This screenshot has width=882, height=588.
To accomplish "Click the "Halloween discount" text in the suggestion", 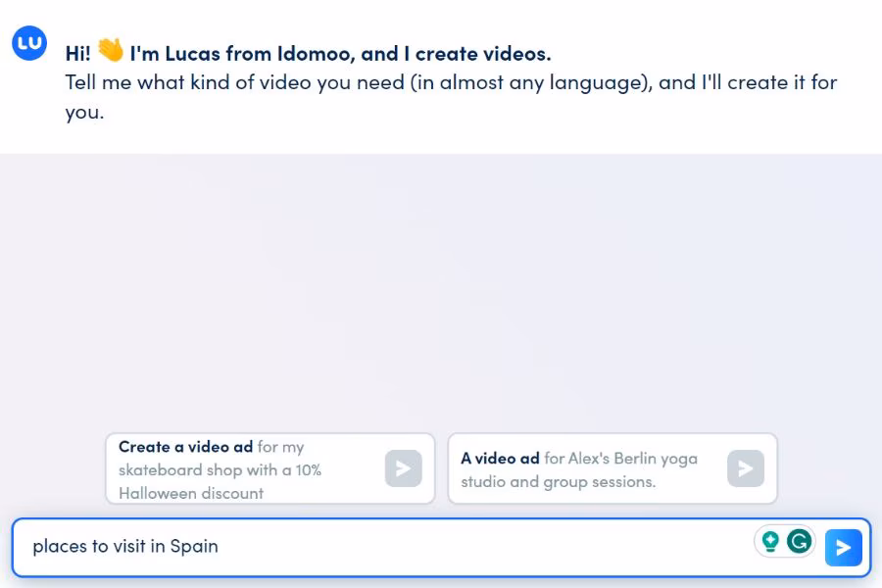I will [x=191, y=493].
